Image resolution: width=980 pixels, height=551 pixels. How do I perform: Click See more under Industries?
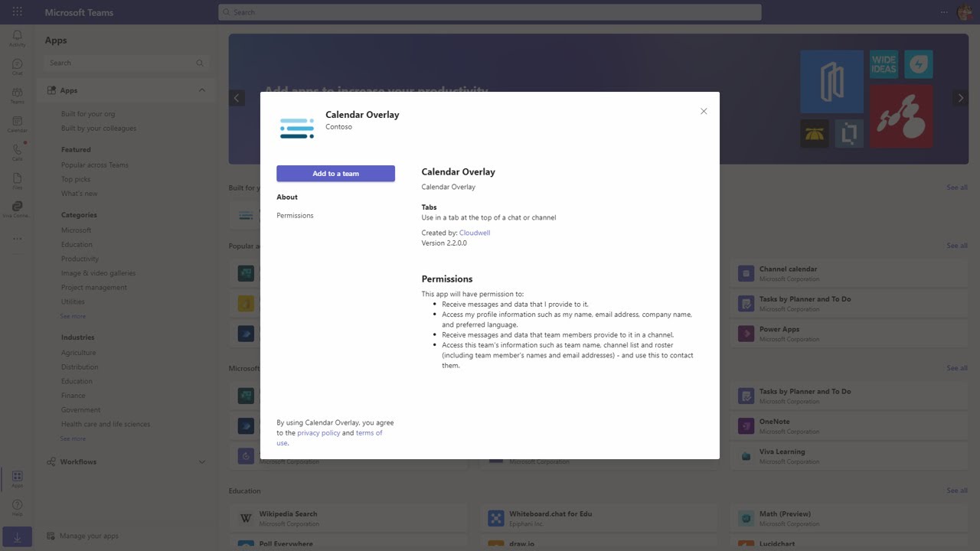(73, 439)
